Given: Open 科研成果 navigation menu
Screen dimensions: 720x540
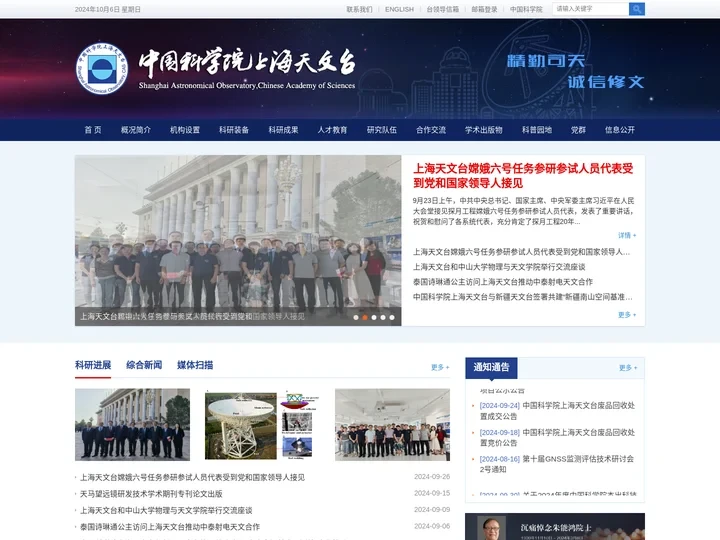Looking at the screenshot, I should coord(283,130).
